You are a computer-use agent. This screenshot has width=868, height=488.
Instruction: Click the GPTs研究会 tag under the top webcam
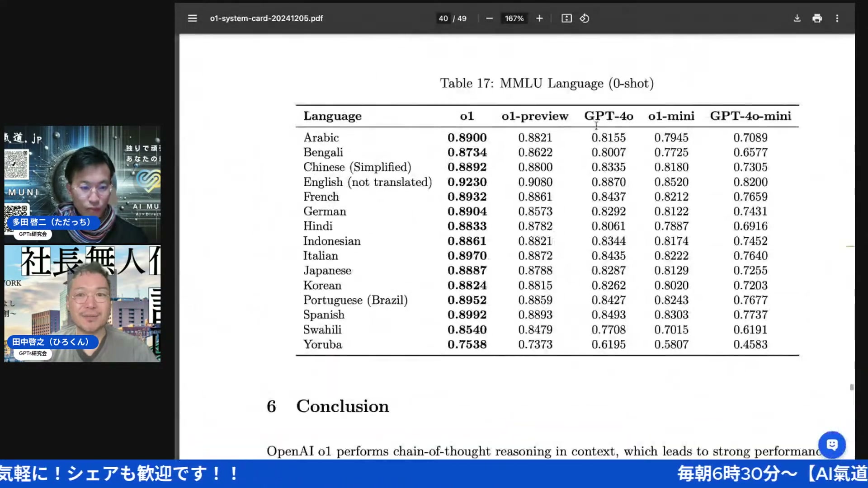coord(33,234)
